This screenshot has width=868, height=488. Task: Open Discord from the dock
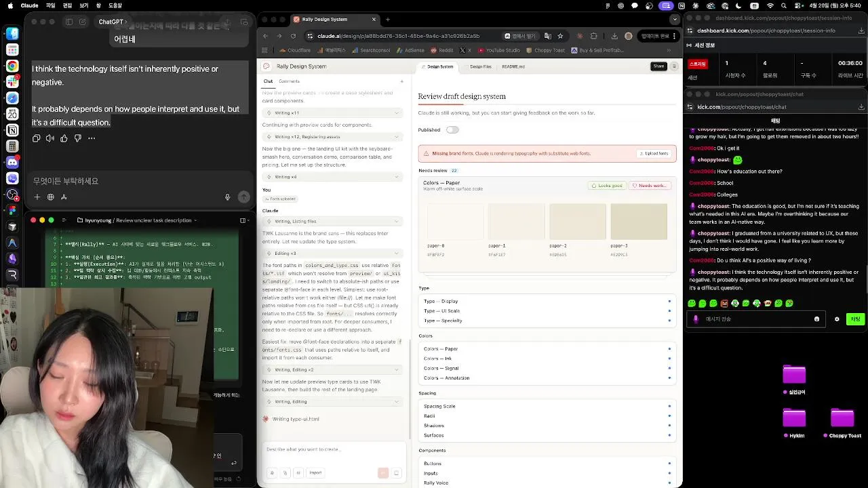pyautogui.click(x=12, y=162)
